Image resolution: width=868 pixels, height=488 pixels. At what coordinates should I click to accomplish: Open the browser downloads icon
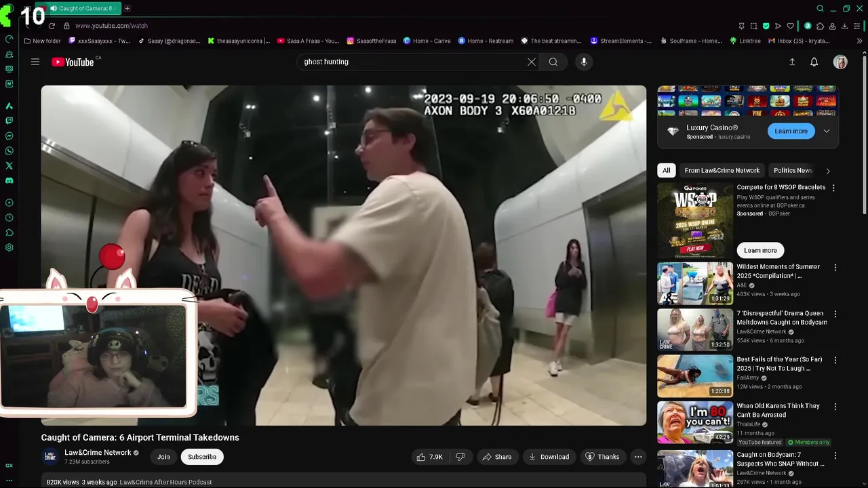click(x=844, y=26)
